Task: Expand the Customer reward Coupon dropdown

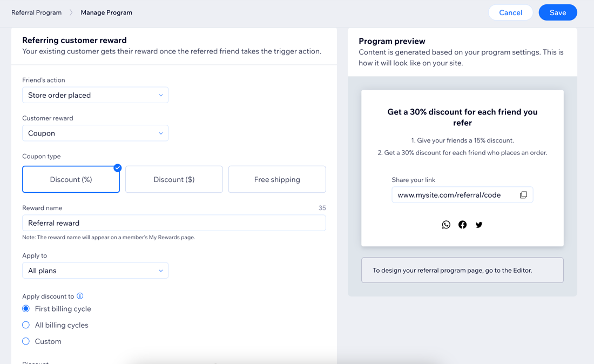Action: (x=95, y=133)
